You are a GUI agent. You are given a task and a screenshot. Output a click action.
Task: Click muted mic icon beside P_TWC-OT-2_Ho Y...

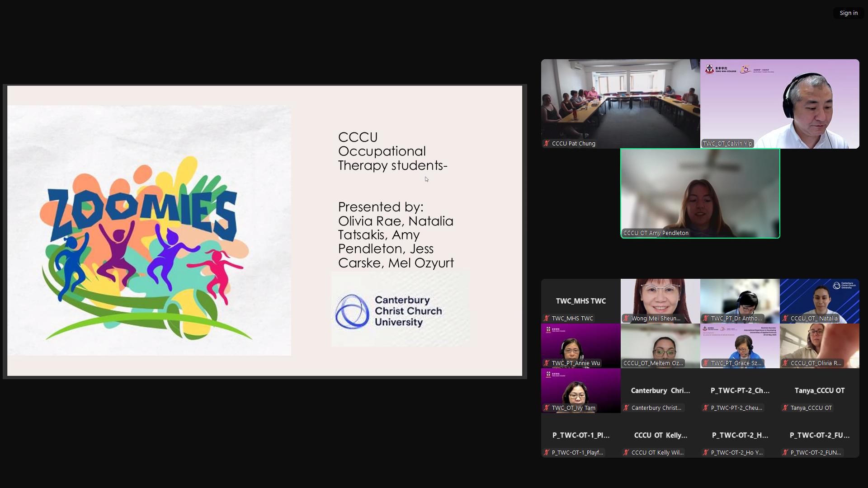(x=706, y=452)
